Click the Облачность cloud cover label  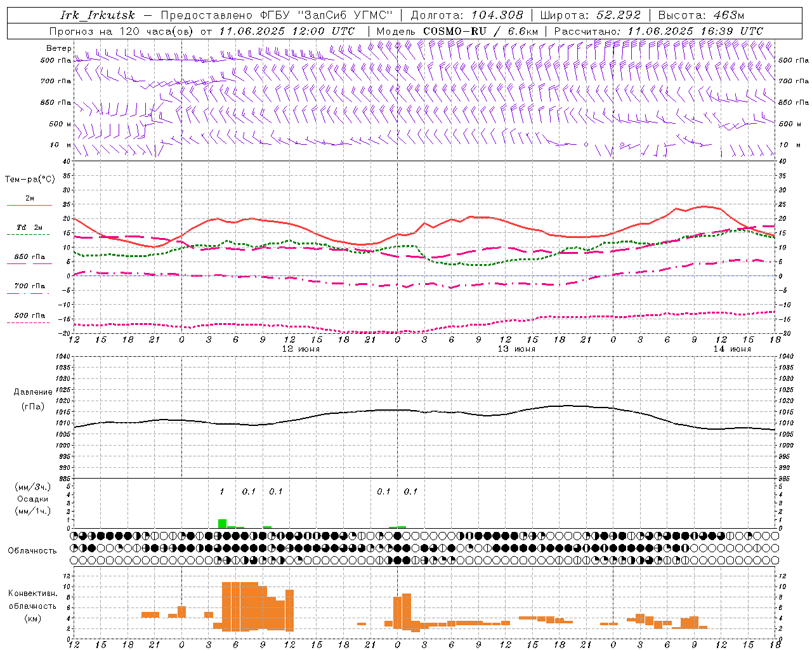[x=32, y=551]
